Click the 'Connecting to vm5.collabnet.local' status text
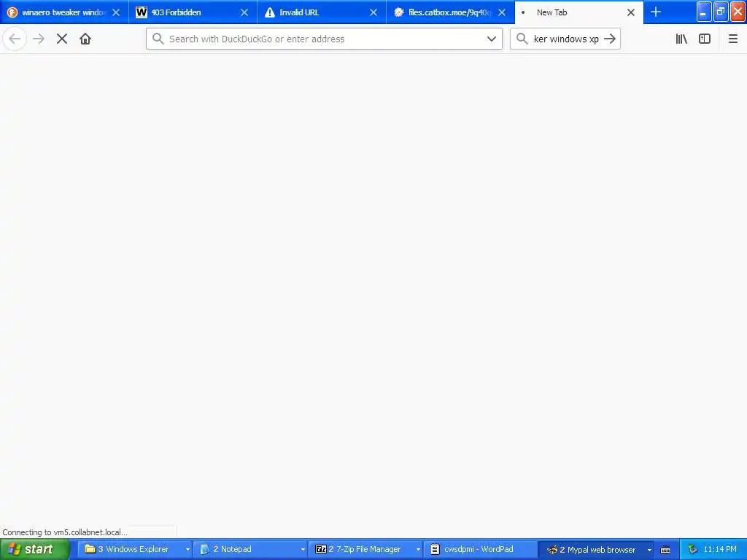The width and height of the screenshot is (747, 560). pos(65,532)
